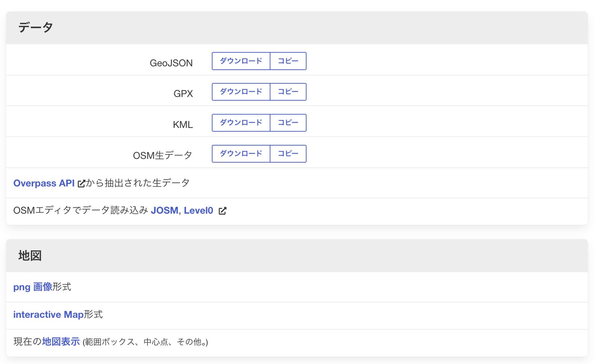Export map as png 画像

tap(33, 287)
